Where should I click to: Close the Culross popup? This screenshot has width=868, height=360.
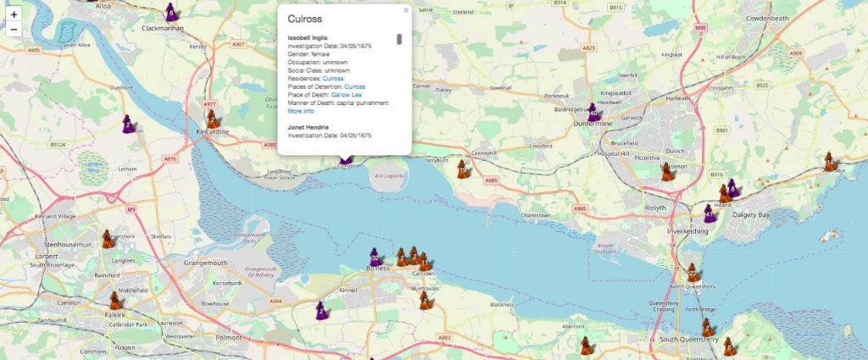pyautogui.click(x=406, y=10)
